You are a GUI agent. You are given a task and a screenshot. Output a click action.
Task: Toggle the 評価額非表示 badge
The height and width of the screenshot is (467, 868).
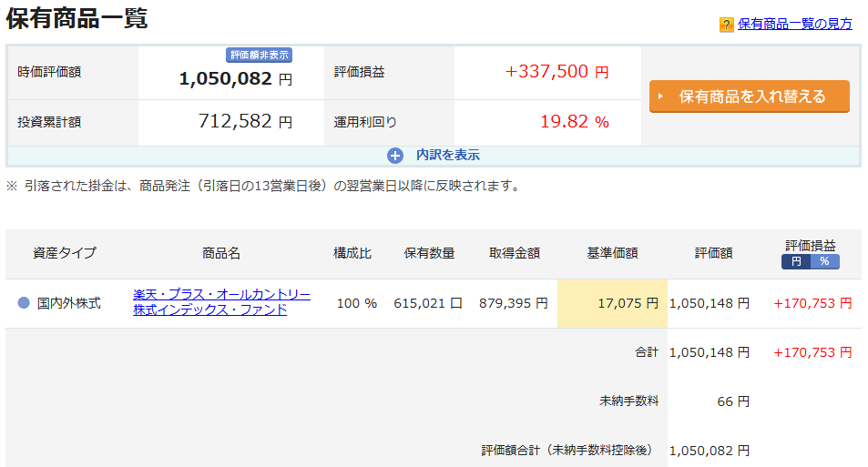click(260, 55)
